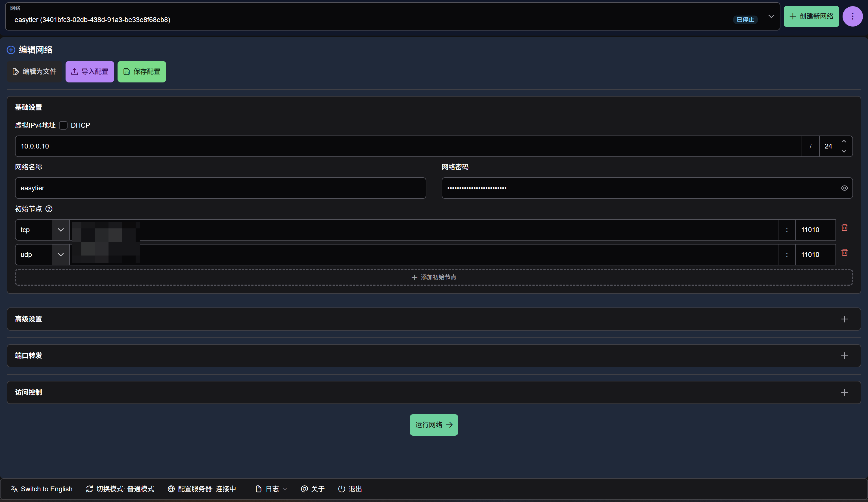This screenshot has width=868, height=502.
Task: Click the 运行网络 button
Action: point(434,425)
